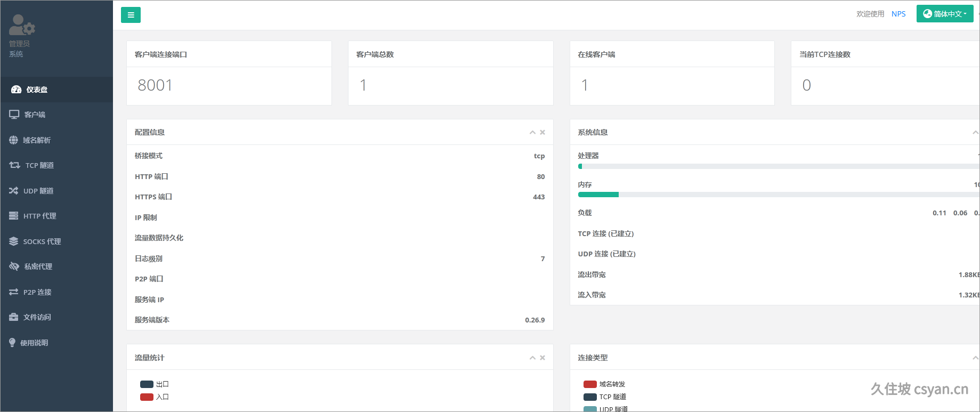
Task: Click the 欢迎使用 welcome text
Action: (x=870, y=14)
